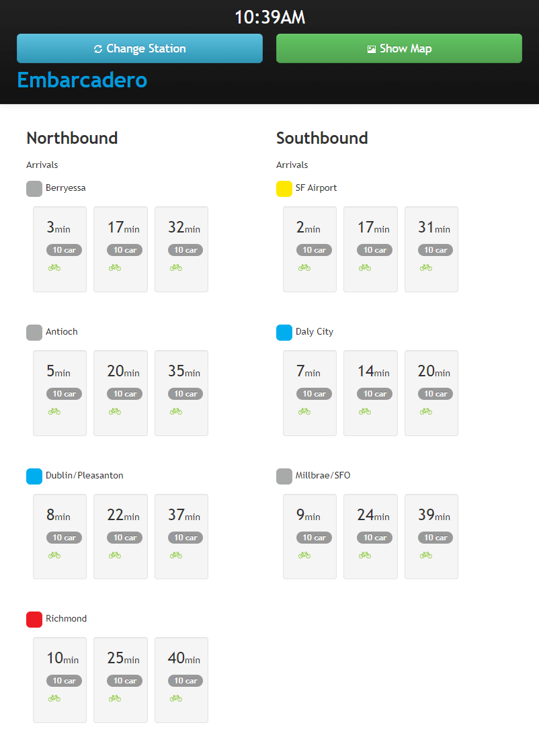
Task: Click bike icon on Millbrae/SFO 9 min train
Action: point(304,555)
